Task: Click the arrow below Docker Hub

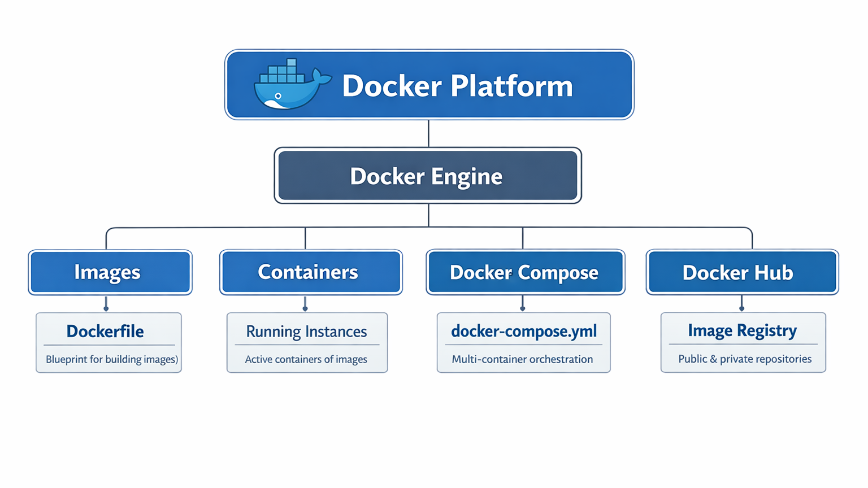Action: (x=741, y=304)
